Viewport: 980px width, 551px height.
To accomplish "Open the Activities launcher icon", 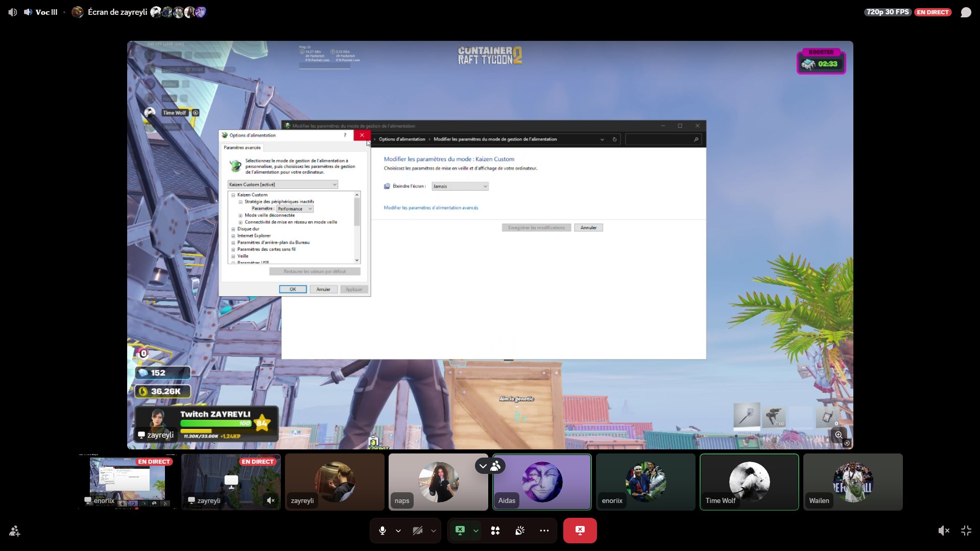I will pyautogui.click(x=495, y=531).
